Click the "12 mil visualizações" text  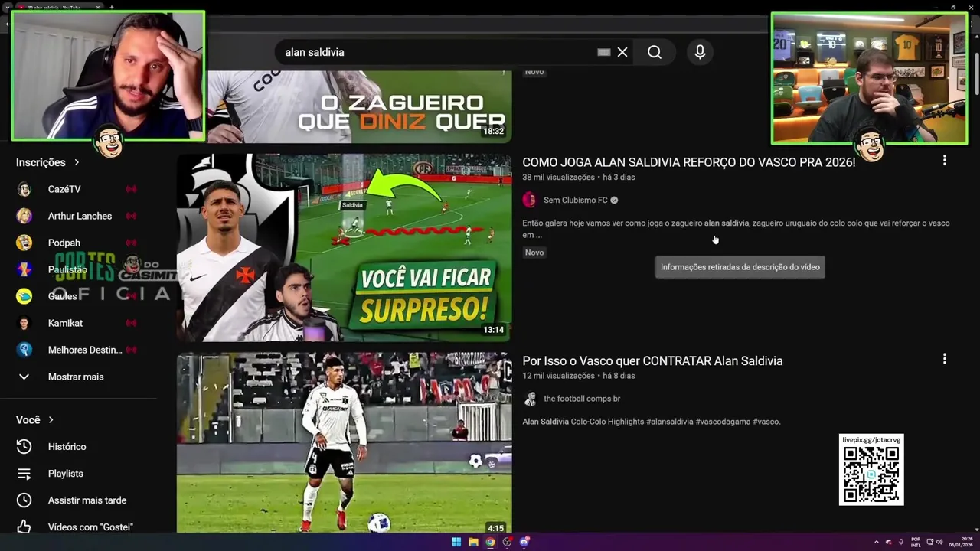(558, 376)
